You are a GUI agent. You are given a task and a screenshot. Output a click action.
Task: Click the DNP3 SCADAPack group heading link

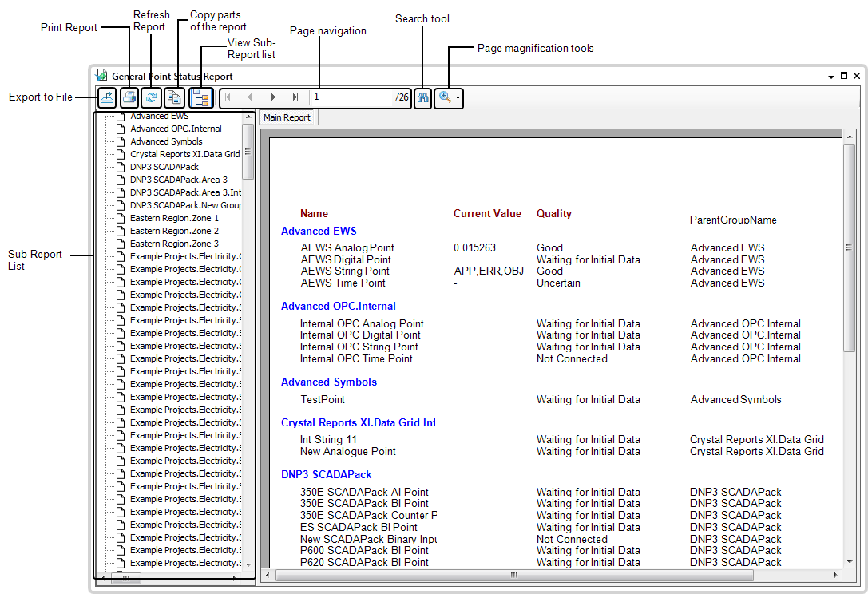[326, 474]
